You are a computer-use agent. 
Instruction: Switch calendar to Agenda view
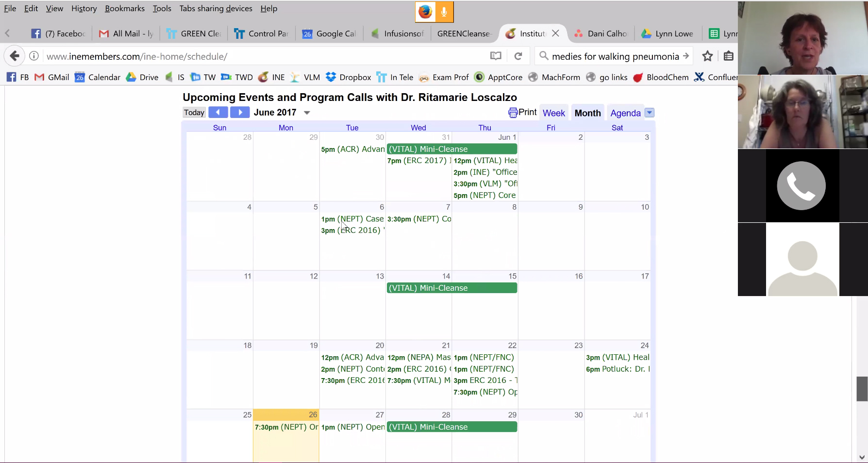coord(625,113)
